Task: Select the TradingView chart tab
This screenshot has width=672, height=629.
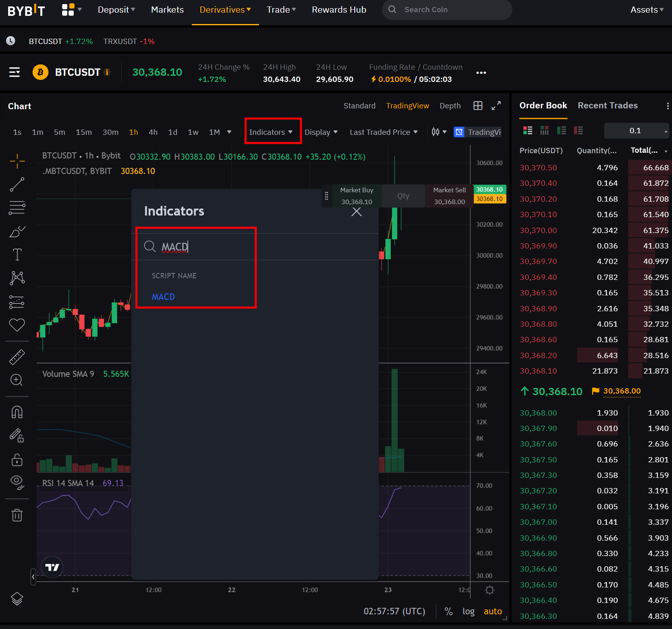Action: tap(408, 106)
